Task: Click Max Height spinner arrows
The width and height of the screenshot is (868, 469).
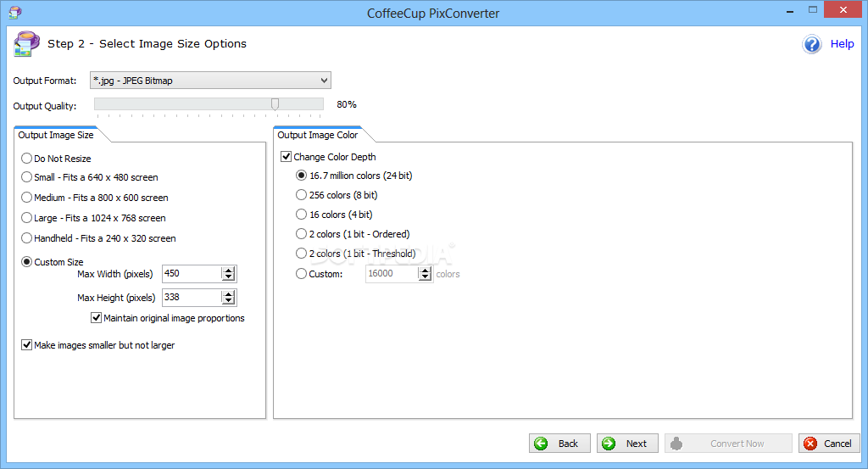Action: [x=229, y=298]
